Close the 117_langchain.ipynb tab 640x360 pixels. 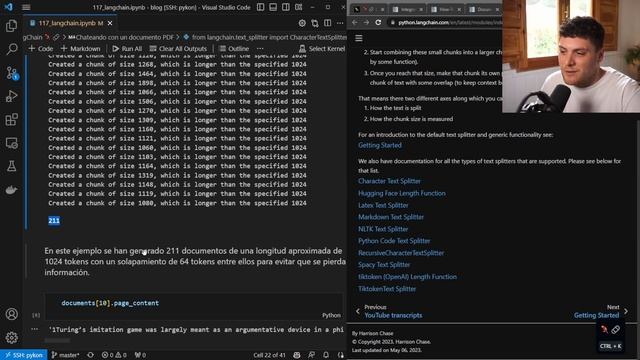(x=110, y=23)
